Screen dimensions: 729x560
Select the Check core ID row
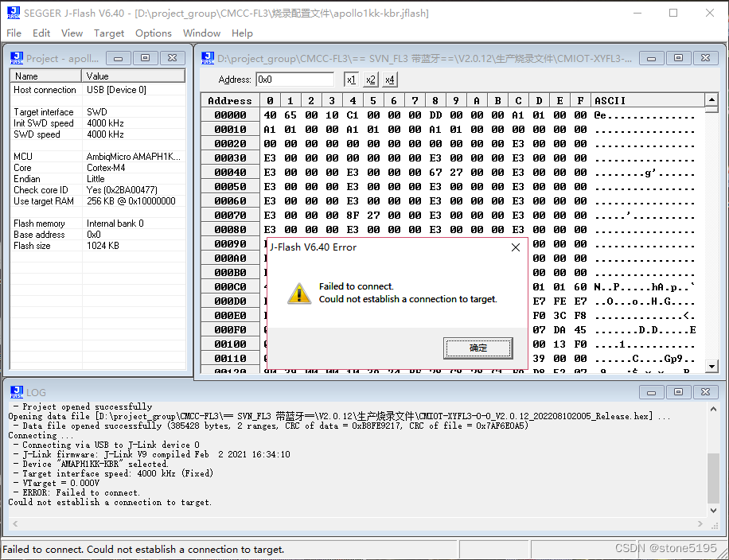[98, 190]
